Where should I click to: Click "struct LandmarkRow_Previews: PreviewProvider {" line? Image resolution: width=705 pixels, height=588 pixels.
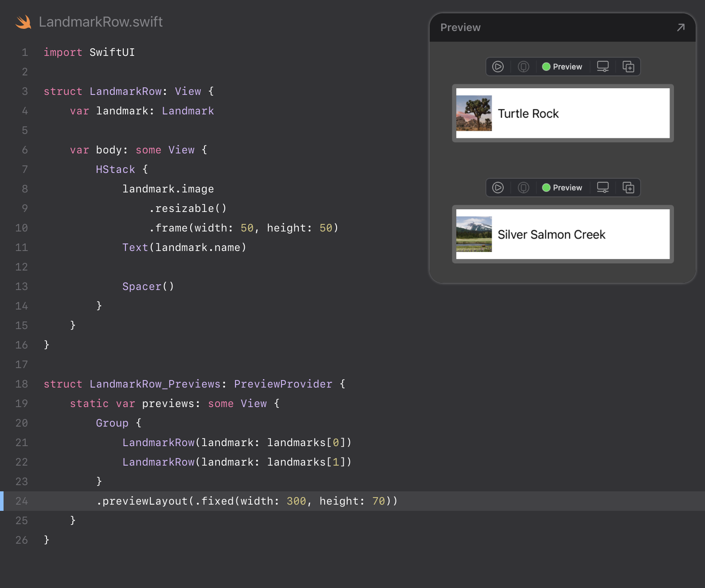tap(195, 384)
